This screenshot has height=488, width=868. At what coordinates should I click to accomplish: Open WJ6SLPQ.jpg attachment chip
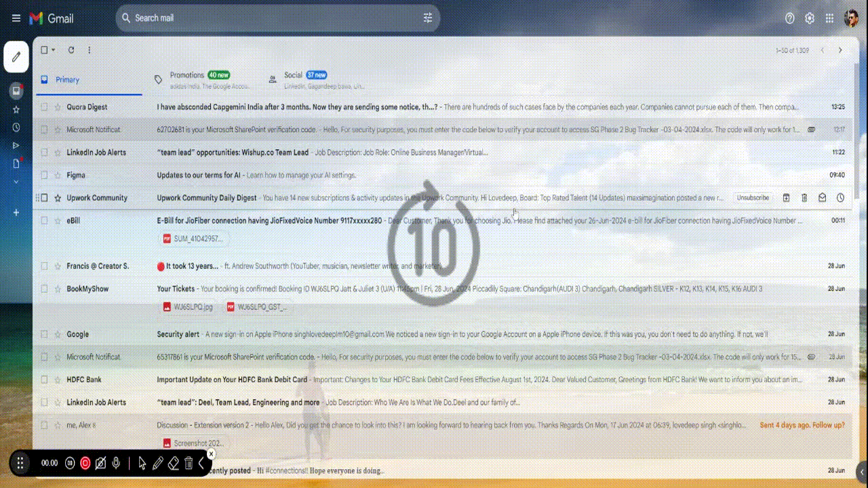[x=189, y=307]
